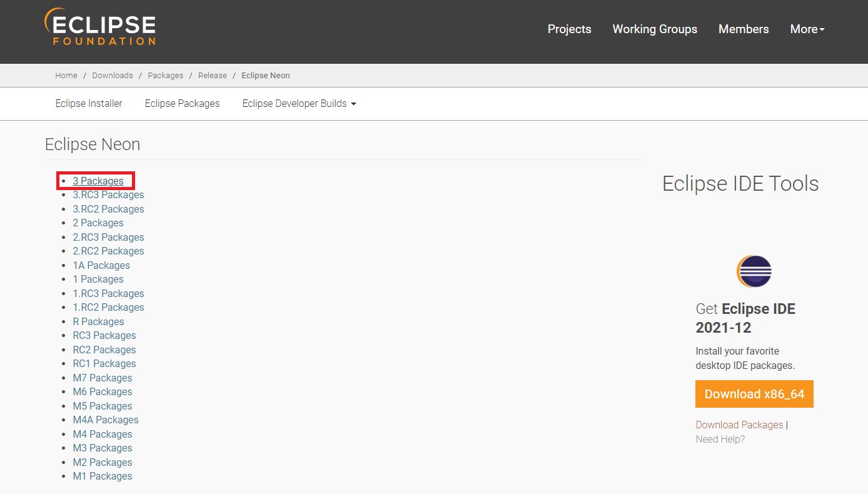
Task: Open the M4A Packages link
Action: pos(106,420)
